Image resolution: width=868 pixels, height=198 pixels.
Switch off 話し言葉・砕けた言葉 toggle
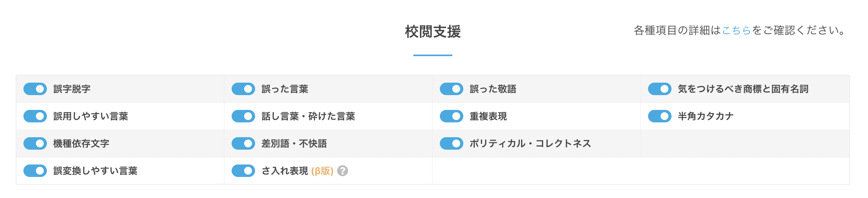243,116
